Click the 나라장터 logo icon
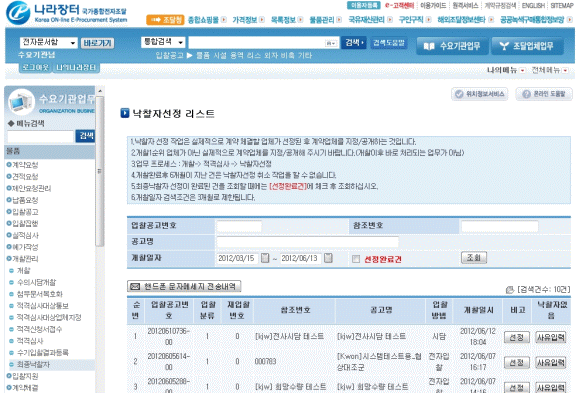580x393 pixels. point(18,13)
